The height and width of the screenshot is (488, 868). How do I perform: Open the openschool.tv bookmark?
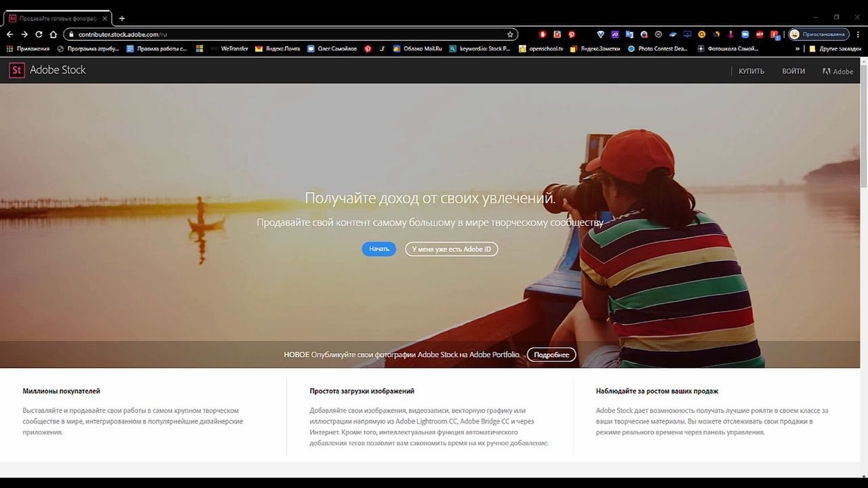540,49
